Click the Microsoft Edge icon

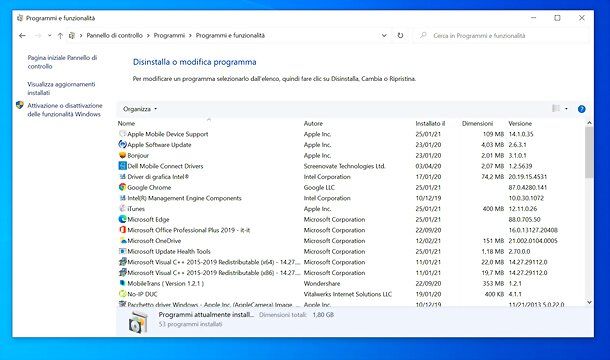[x=123, y=220]
